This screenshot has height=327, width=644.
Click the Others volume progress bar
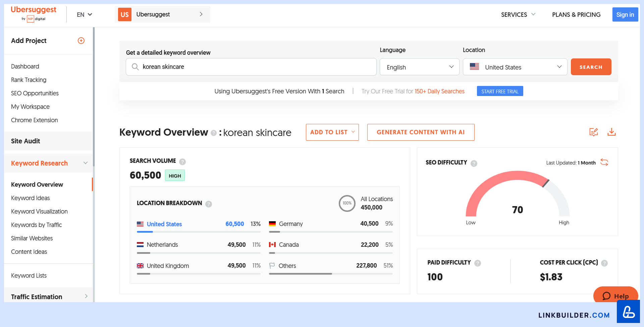(x=331, y=274)
